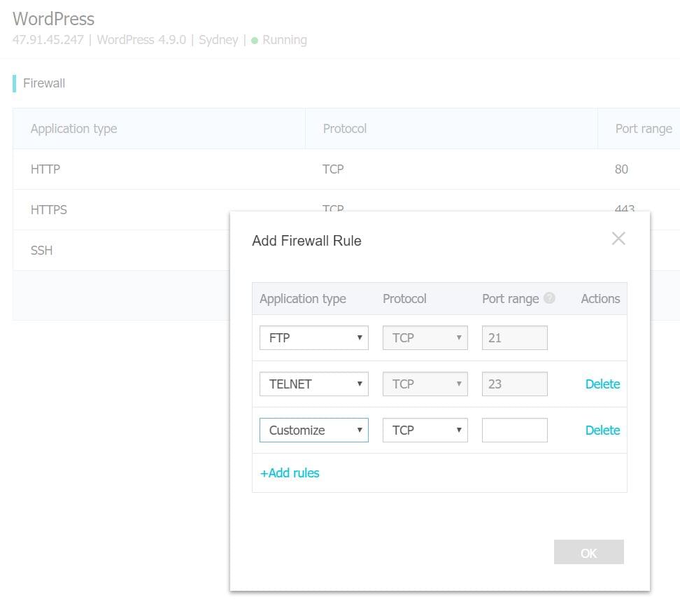
Task: Click the empty port range input field
Action: coord(514,430)
